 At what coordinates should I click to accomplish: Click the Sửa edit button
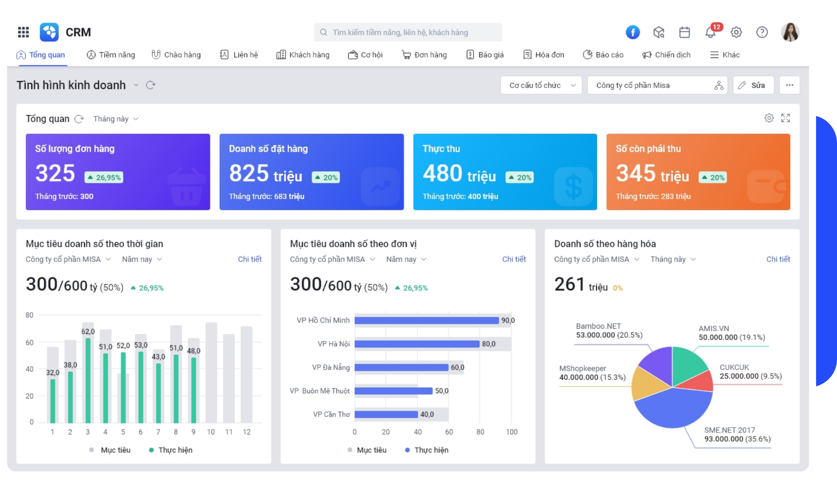coord(753,85)
